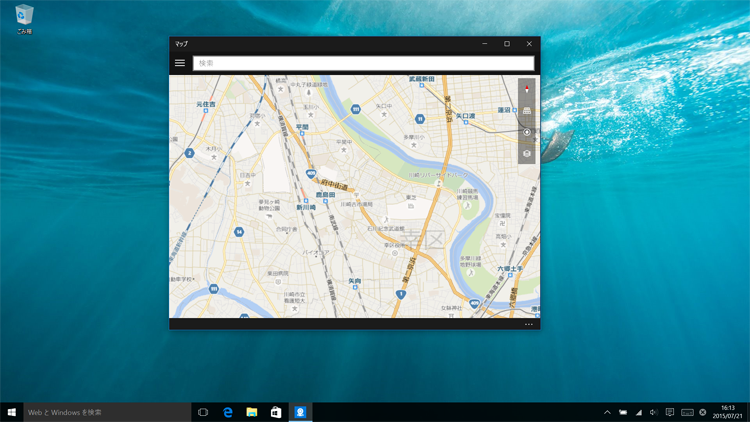
Task: Click the touch keyboard tray icon
Action: pyautogui.click(x=687, y=412)
